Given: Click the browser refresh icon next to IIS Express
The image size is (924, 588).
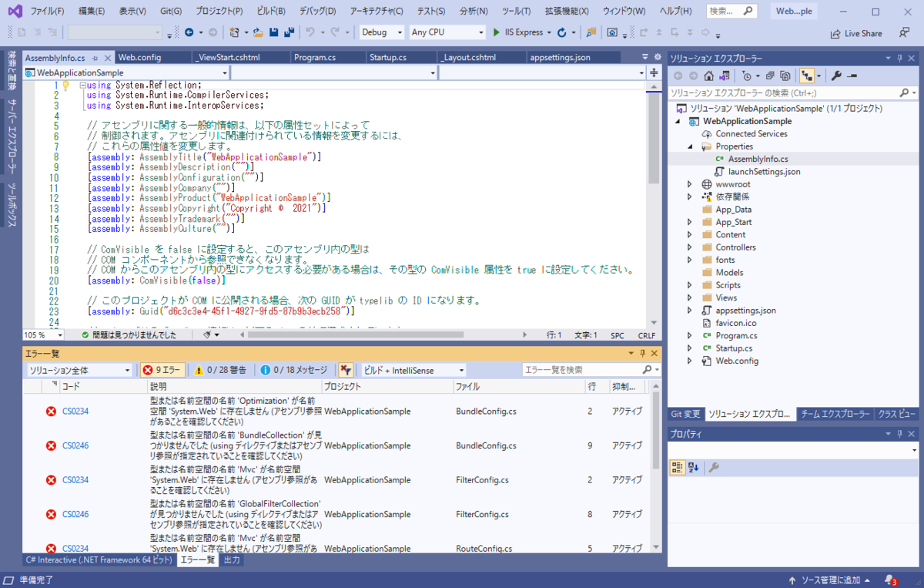Looking at the screenshot, I should (x=561, y=32).
